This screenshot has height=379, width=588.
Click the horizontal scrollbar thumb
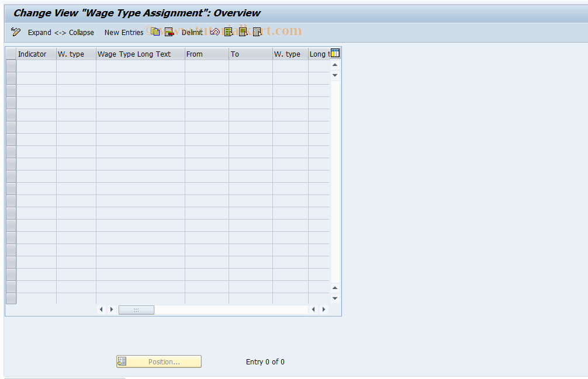pyautogui.click(x=136, y=310)
